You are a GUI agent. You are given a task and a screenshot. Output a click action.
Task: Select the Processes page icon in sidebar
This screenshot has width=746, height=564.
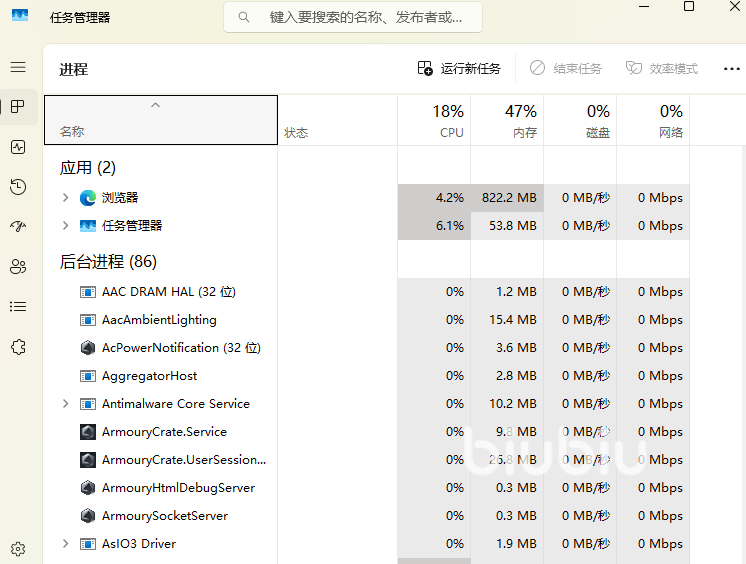18,107
